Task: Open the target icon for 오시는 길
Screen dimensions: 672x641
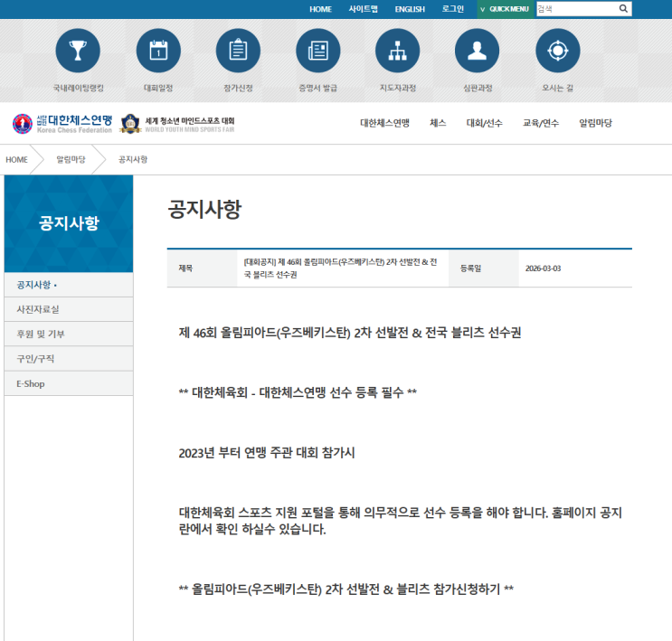Action: 557,51
